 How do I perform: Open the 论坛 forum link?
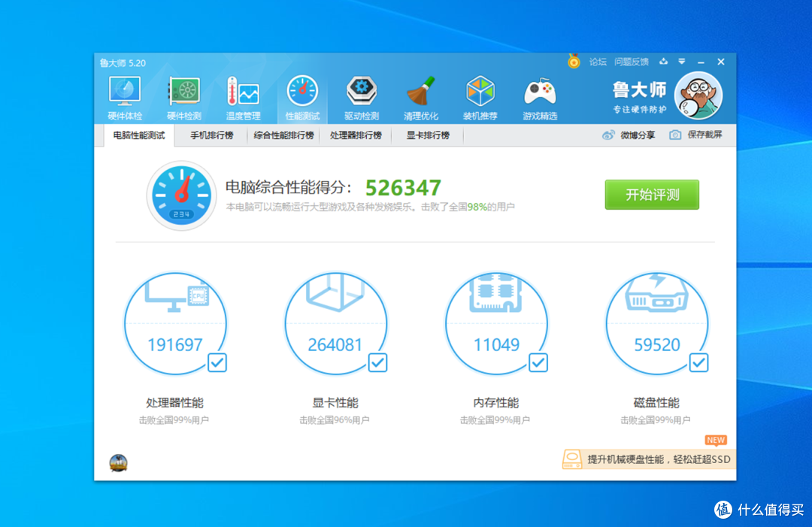tap(598, 62)
